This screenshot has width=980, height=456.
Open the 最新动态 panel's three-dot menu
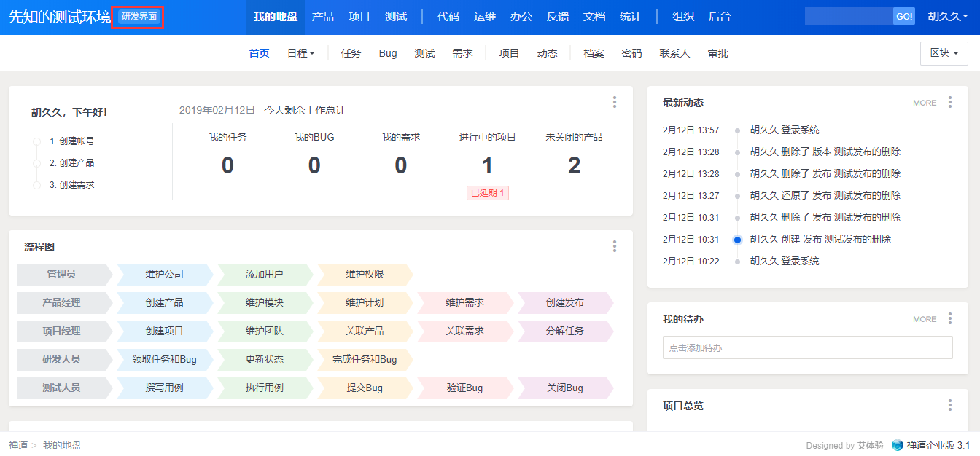[x=949, y=102]
